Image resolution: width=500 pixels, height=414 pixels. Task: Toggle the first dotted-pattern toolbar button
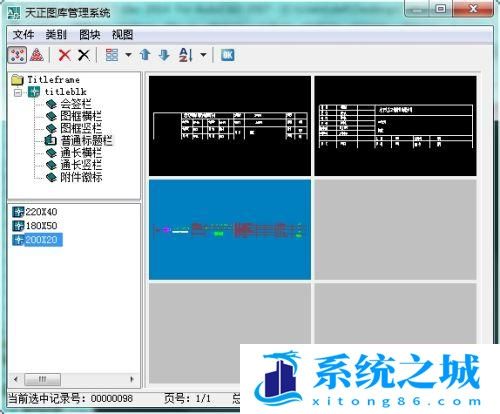(17, 55)
